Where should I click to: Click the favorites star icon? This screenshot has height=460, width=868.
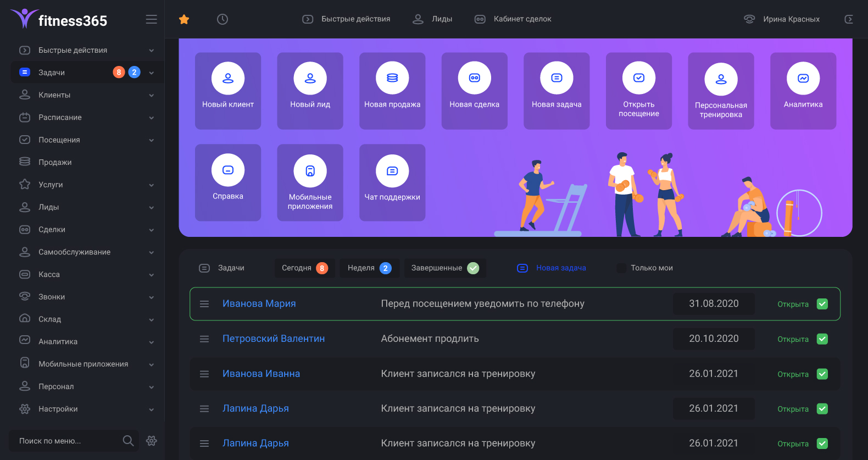coord(184,19)
